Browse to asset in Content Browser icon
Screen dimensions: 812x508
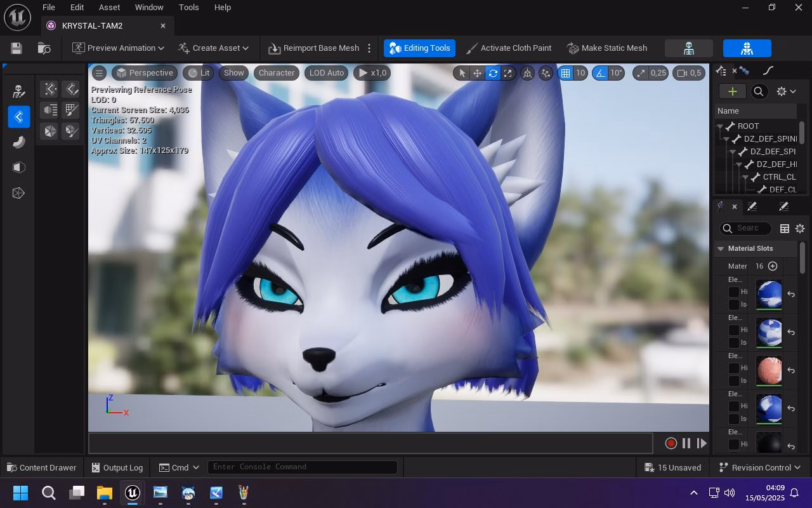[x=44, y=48]
